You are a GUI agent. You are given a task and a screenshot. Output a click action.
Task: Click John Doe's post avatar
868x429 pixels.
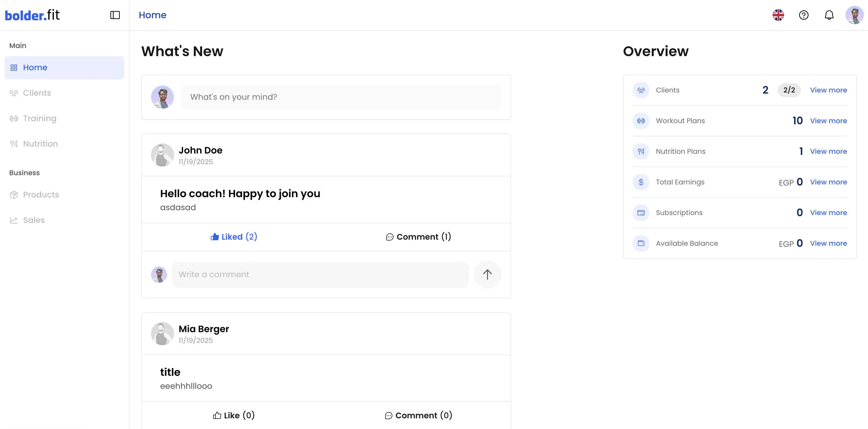coord(162,155)
